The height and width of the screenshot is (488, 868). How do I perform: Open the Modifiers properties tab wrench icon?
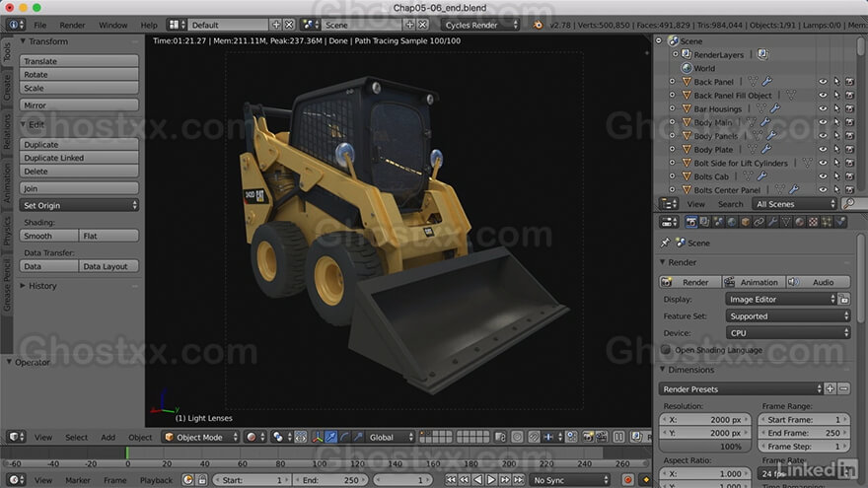[x=772, y=222]
